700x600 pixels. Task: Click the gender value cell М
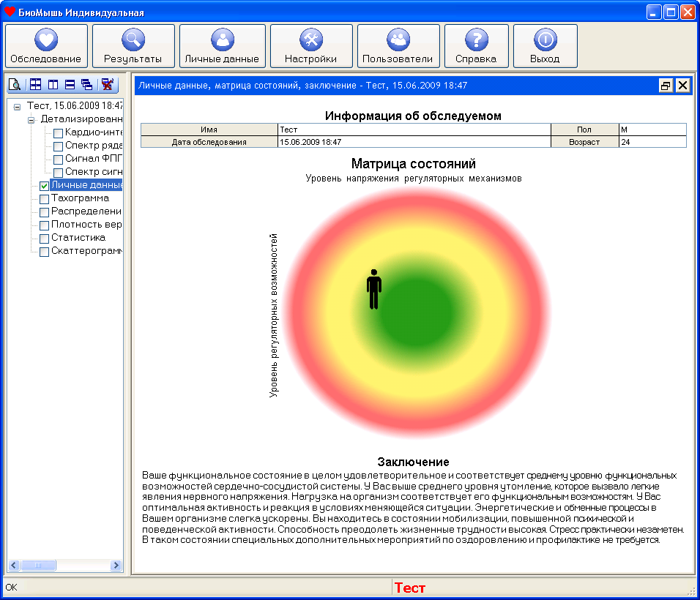point(652,130)
